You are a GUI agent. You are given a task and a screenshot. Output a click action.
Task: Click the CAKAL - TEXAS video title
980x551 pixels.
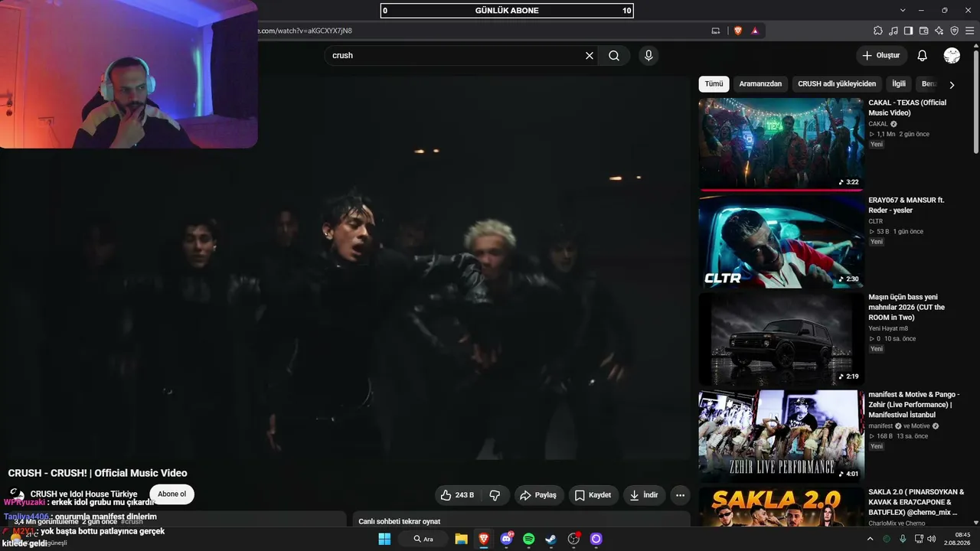(x=907, y=108)
